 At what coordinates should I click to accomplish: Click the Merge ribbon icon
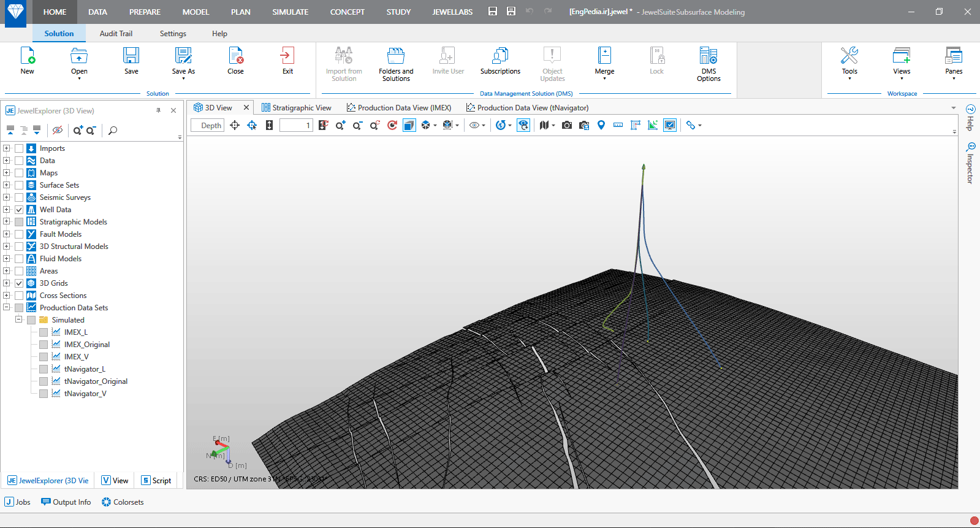[604, 56]
